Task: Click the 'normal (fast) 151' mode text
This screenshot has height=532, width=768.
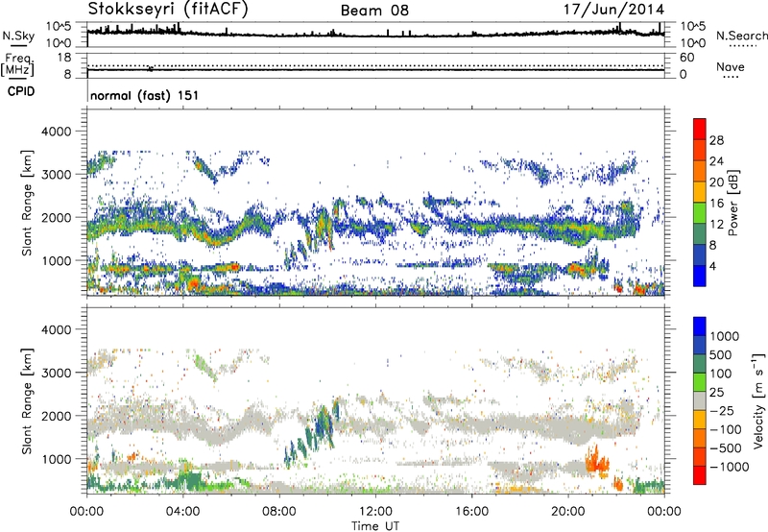Action: pos(145,95)
